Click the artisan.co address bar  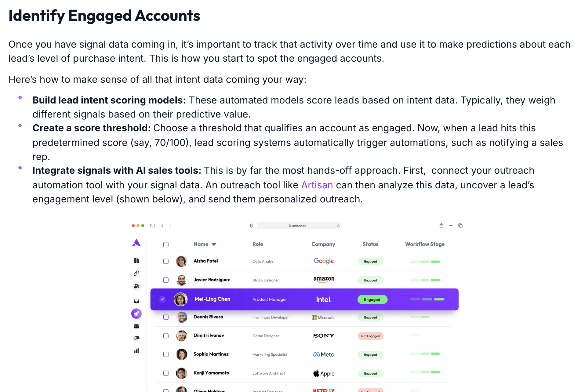tap(299, 226)
